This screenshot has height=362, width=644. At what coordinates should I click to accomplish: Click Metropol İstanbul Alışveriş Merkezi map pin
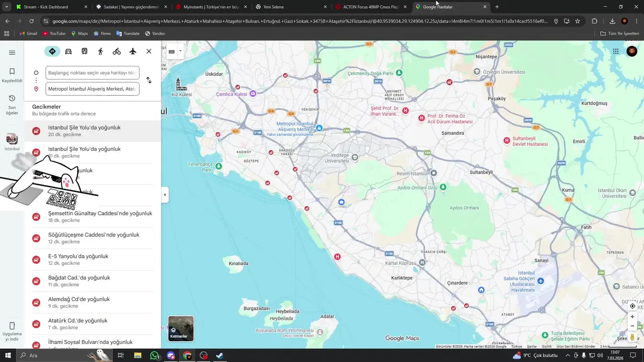coord(319,128)
